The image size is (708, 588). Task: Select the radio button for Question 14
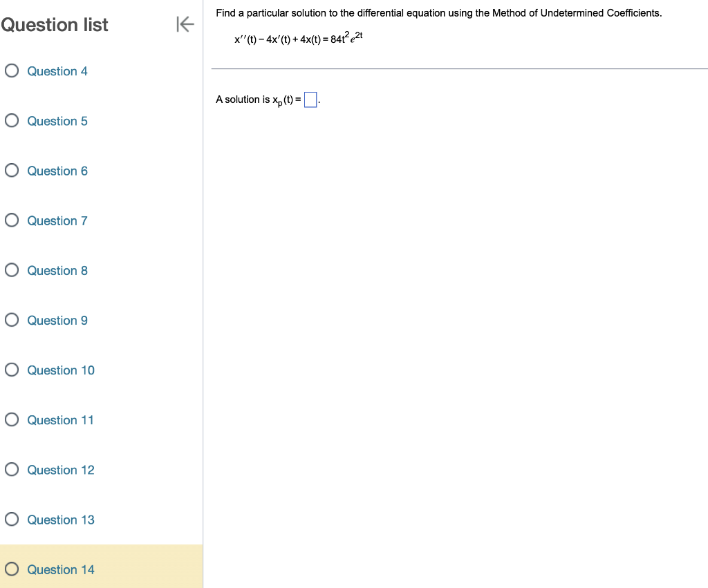tap(11, 569)
